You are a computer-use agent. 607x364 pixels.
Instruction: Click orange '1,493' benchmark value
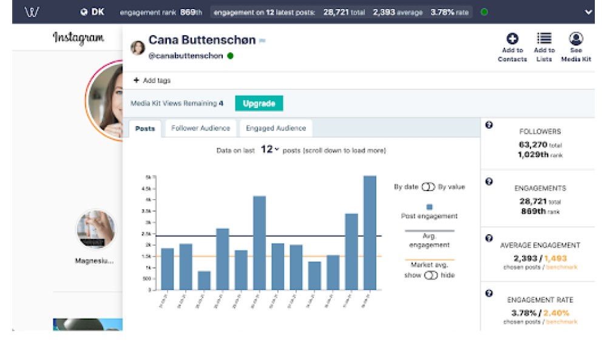pos(555,258)
